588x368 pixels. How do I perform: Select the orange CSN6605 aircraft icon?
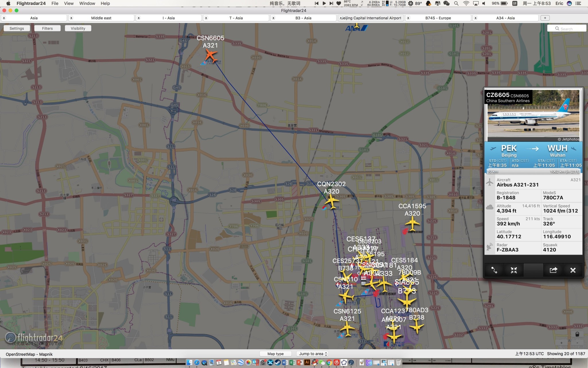tap(211, 55)
